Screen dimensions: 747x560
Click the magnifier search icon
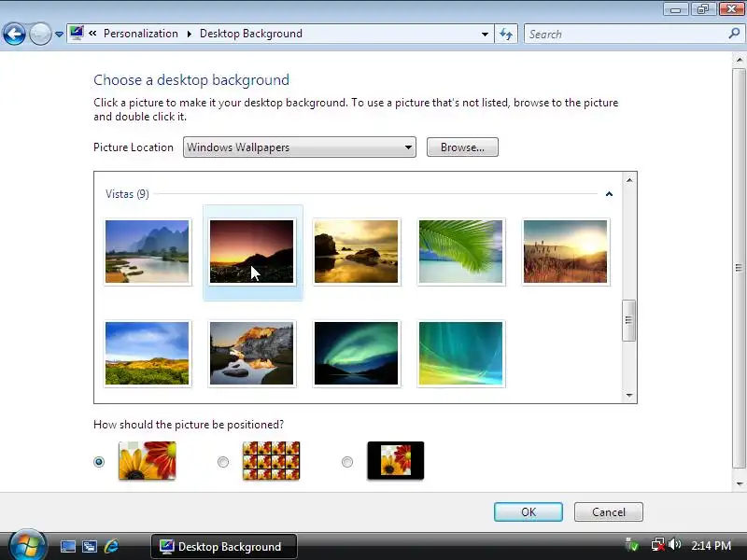tap(734, 34)
